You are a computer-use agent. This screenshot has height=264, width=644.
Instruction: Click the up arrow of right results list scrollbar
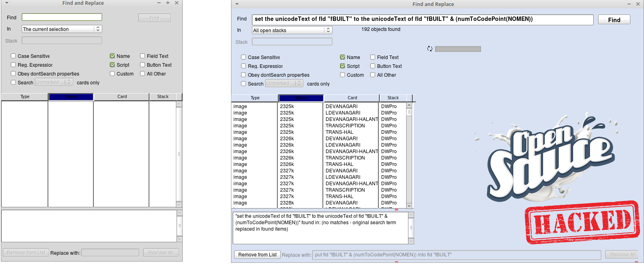coord(409,106)
